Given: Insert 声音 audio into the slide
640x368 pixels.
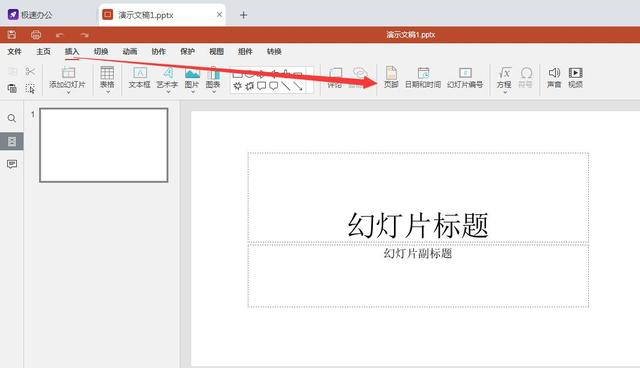Looking at the screenshot, I should 554,78.
